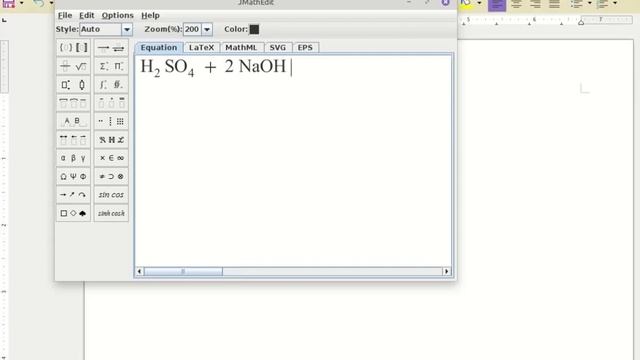Click the horizontal scrollbar thumb
Screen dimensions: 640x360
tap(183, 271)
